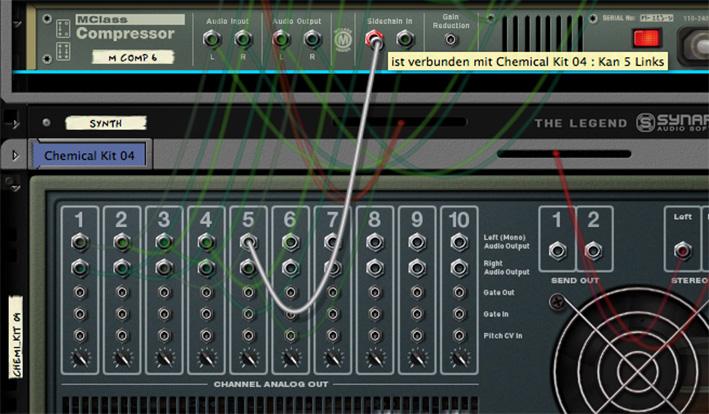Click channel 3 Gate In jack
Screen dimensions: 709x414
pyautogui.click(x=164, y=314)
